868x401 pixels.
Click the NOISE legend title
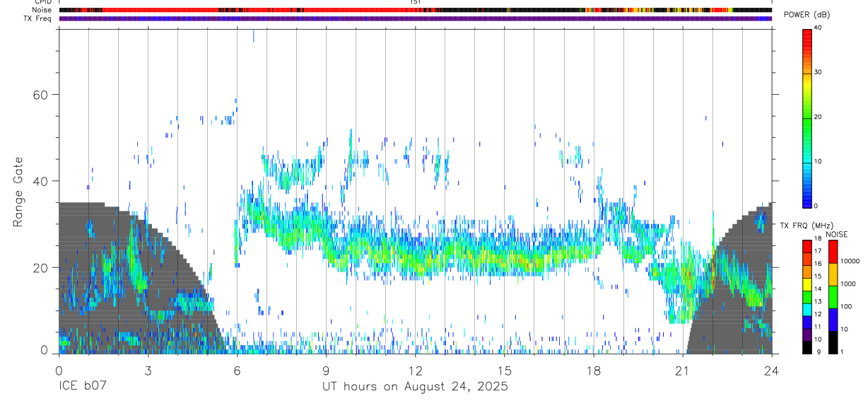(x=835, y=233)
